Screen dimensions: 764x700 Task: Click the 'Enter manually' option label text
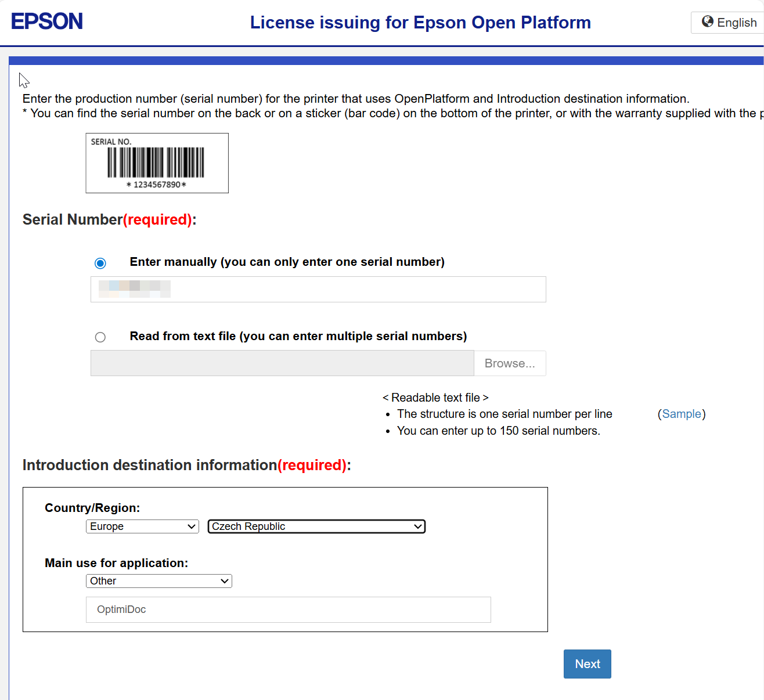(287, 262)
